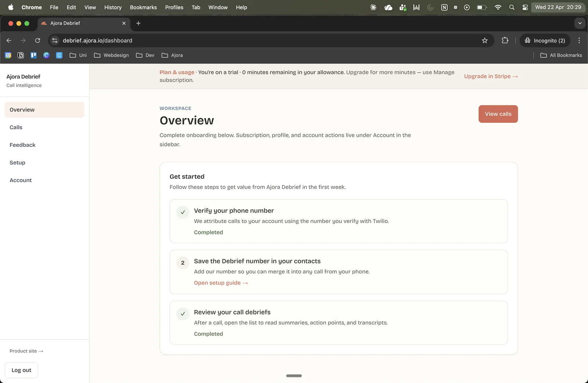The height and width of the screenshot is (383, 588).
Task: Open the Profiles menu
Action: [174, 7]
